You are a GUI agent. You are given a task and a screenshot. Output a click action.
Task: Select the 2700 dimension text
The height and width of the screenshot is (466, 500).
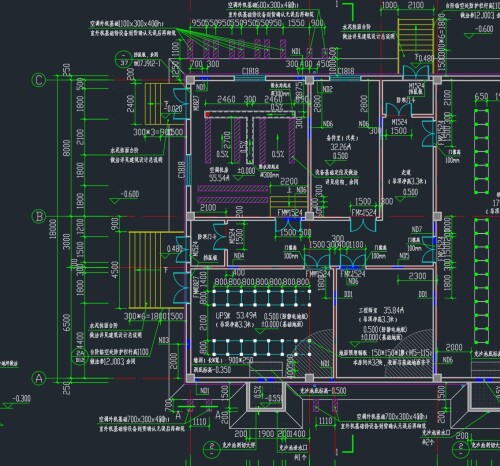coord(226,140)
